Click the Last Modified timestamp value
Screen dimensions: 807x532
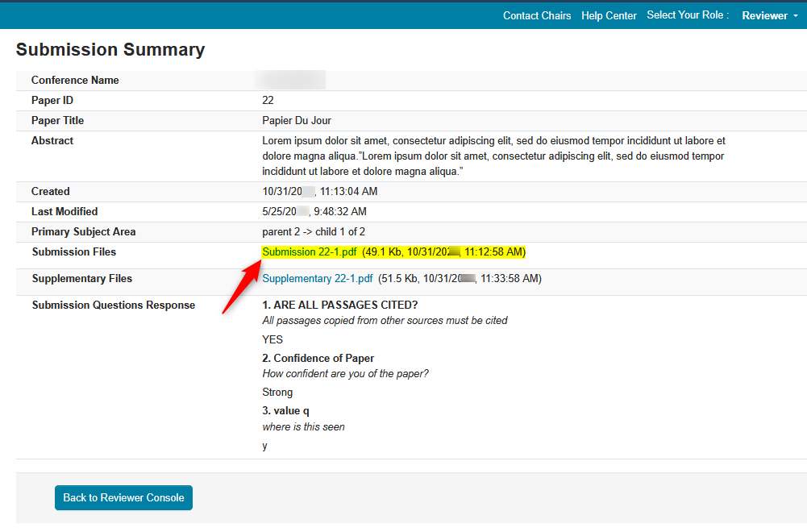(x=314, y=212)
